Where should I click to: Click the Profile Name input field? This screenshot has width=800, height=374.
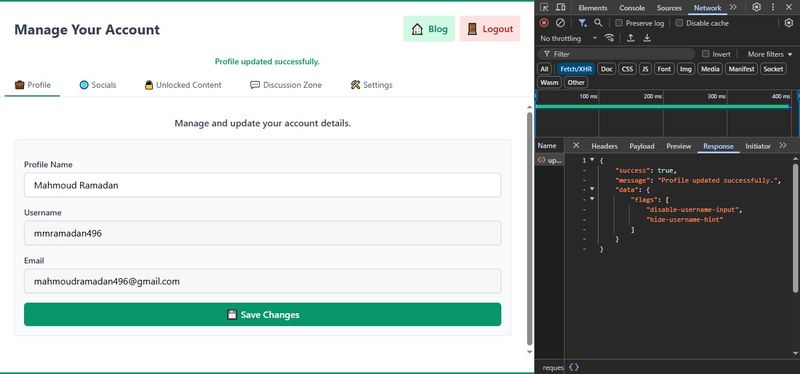coord(262,185)
